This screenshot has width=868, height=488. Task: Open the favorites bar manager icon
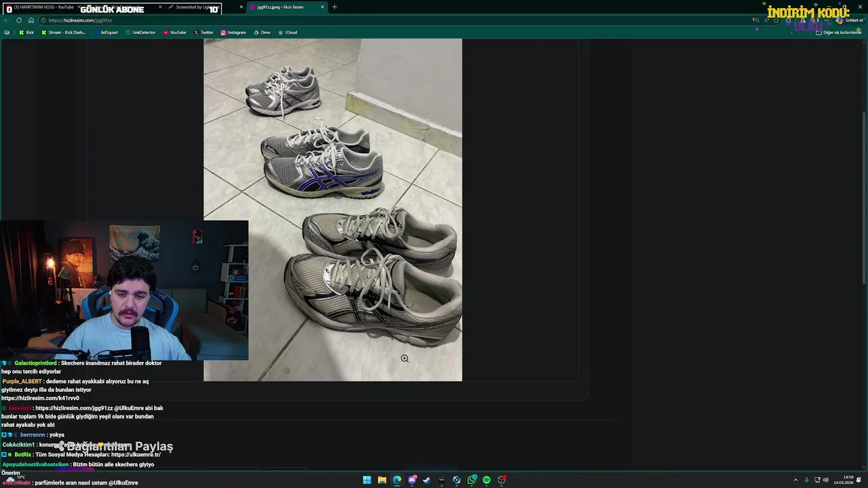click(7, 33)
